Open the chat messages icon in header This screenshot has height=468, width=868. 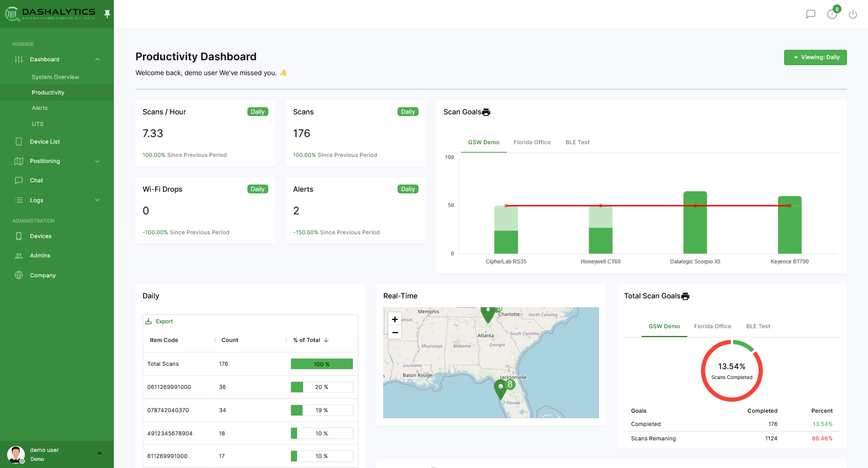click(x=811, y=14)
